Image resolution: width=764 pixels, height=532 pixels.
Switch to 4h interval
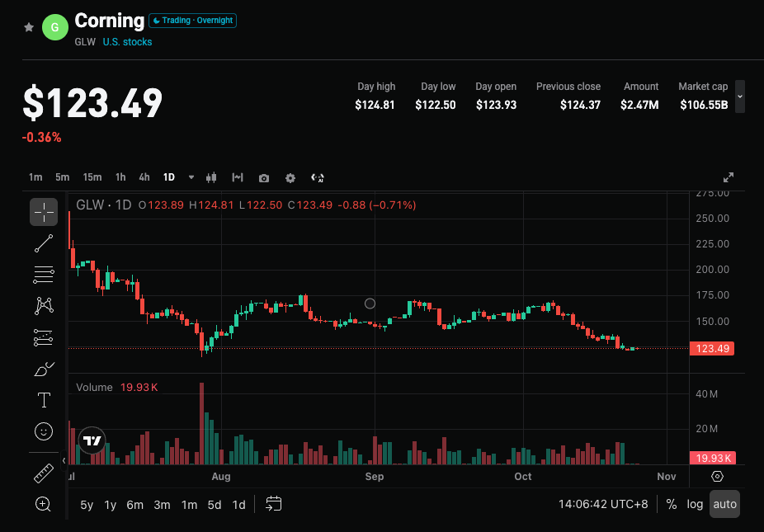point(144,177)
